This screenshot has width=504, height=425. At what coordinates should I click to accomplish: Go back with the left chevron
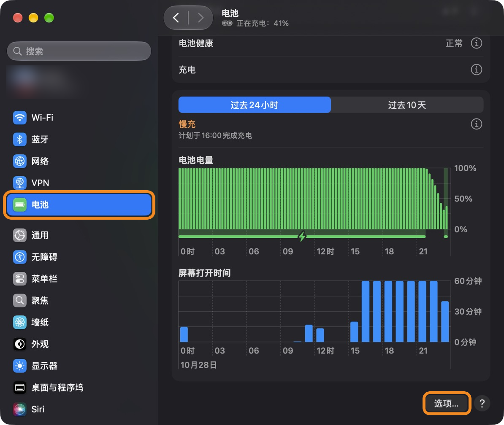[176, 18]
